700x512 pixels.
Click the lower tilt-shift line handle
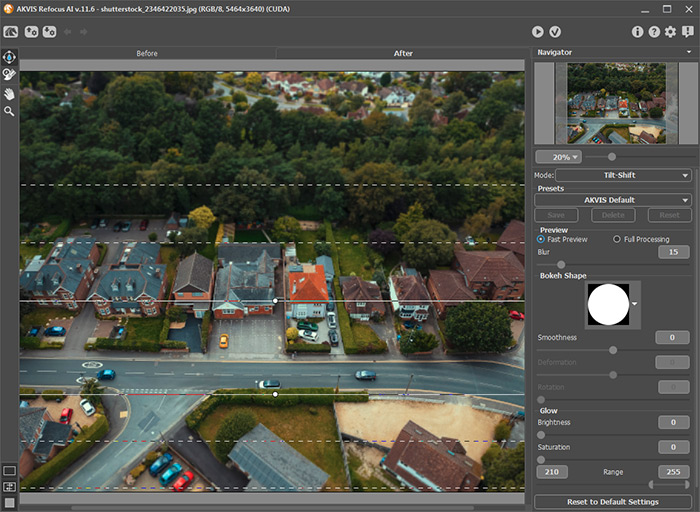click(x=275, y=394)
